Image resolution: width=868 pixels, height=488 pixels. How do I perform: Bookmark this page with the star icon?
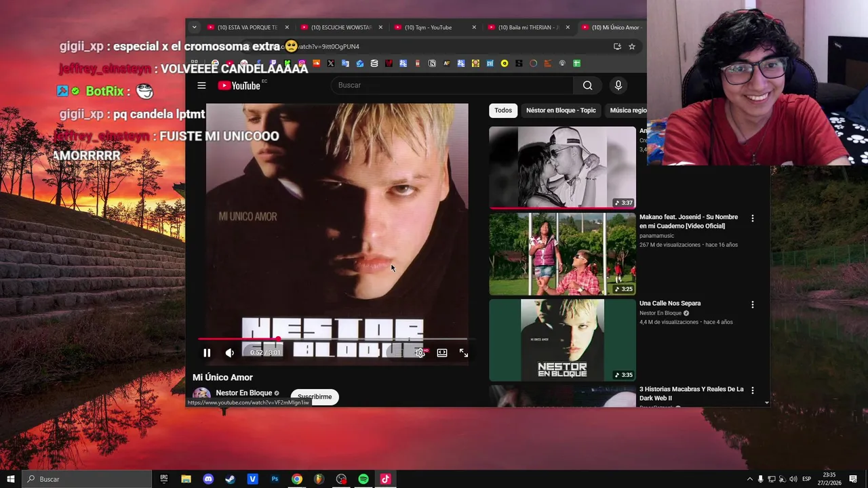[x=632, y=47]
